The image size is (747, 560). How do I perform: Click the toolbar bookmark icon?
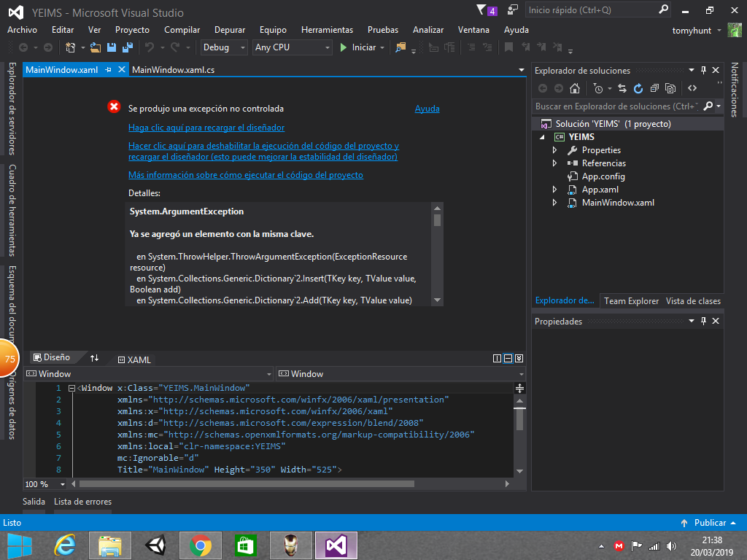(x=508, y=47)
